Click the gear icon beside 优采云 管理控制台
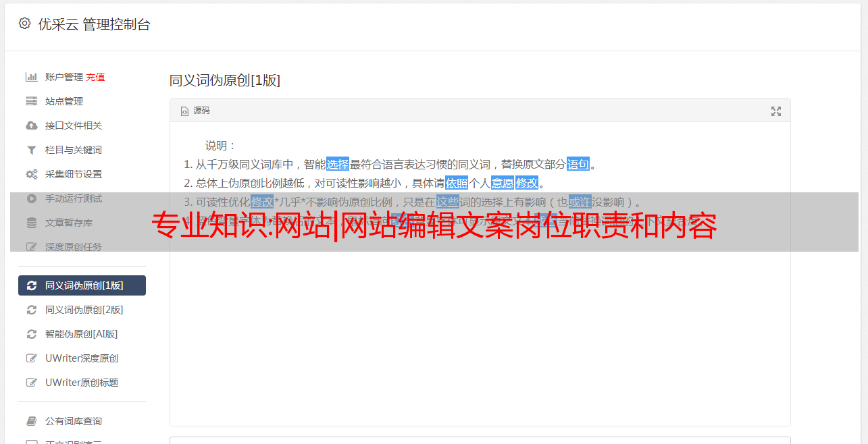Image resolution: width=868 pixels, height=444 pixels. point(25,24)
